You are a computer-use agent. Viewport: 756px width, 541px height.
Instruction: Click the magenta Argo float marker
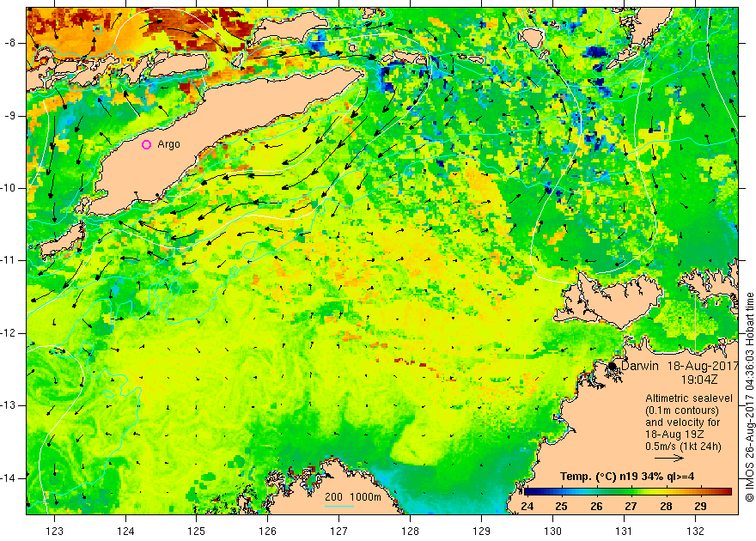click(x=147, y=144)
